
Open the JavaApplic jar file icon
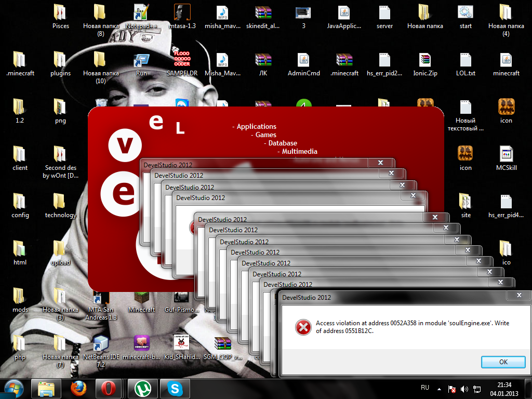click(344, 17)
